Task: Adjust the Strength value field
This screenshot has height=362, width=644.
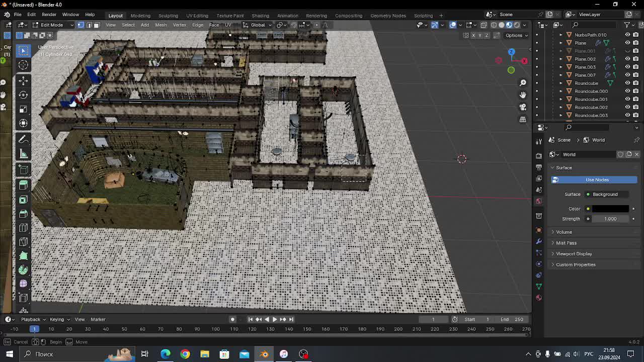Action: [x=610, y=219]
